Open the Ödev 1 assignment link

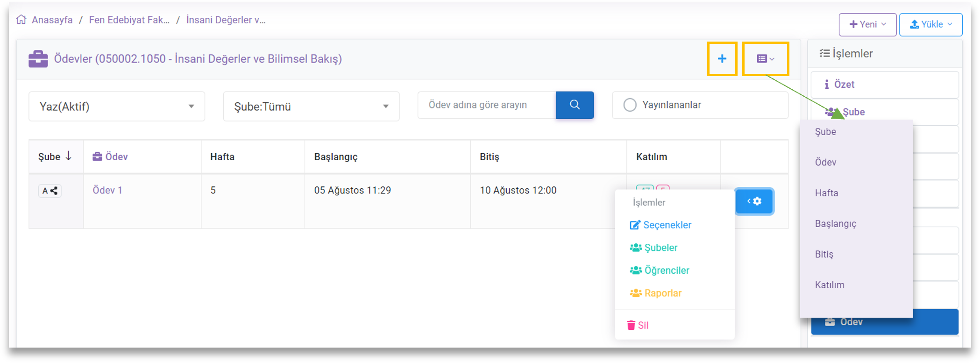(x=107, y=190)
